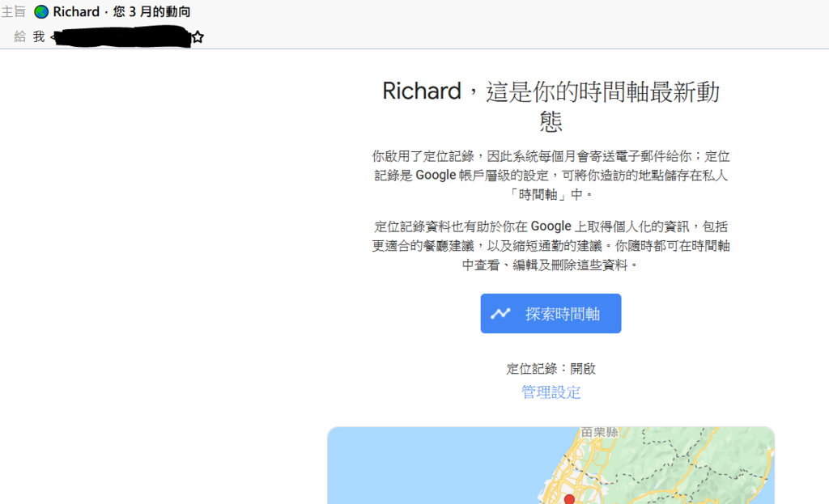Click the heading Richard，這是你的時間軸最新動態
The height and width of the screenshot is (504, 829).
[x=551, y=106]
